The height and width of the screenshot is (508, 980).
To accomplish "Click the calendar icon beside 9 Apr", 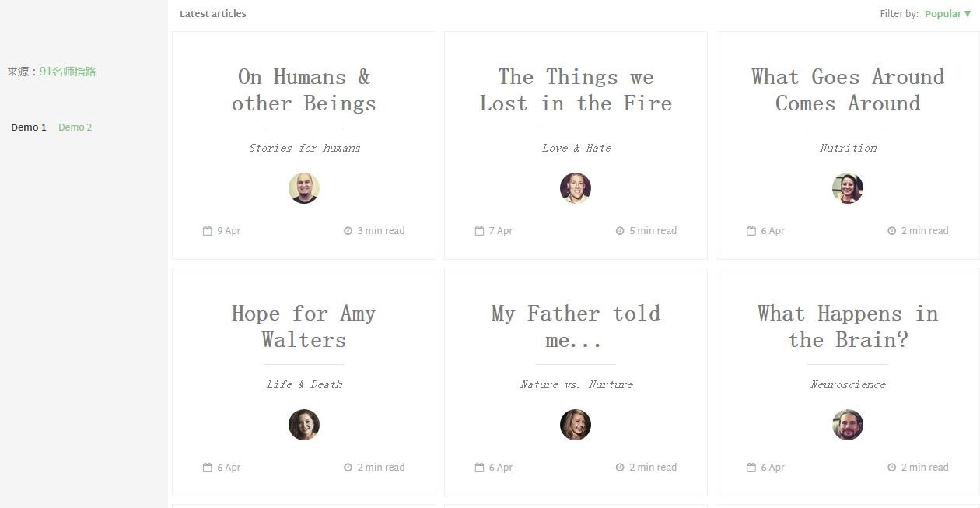I will [x=208, y=231].
